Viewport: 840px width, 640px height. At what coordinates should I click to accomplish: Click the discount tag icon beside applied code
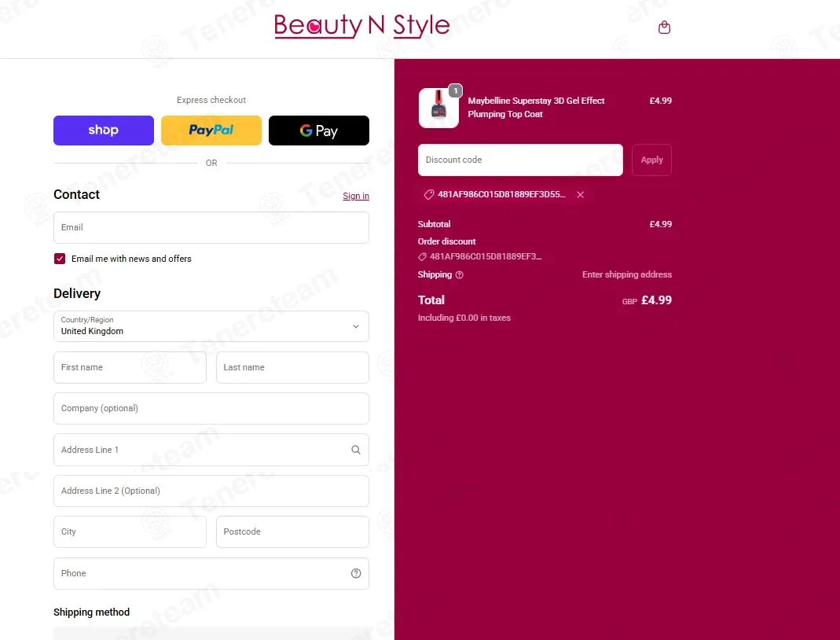pos(428,194)
